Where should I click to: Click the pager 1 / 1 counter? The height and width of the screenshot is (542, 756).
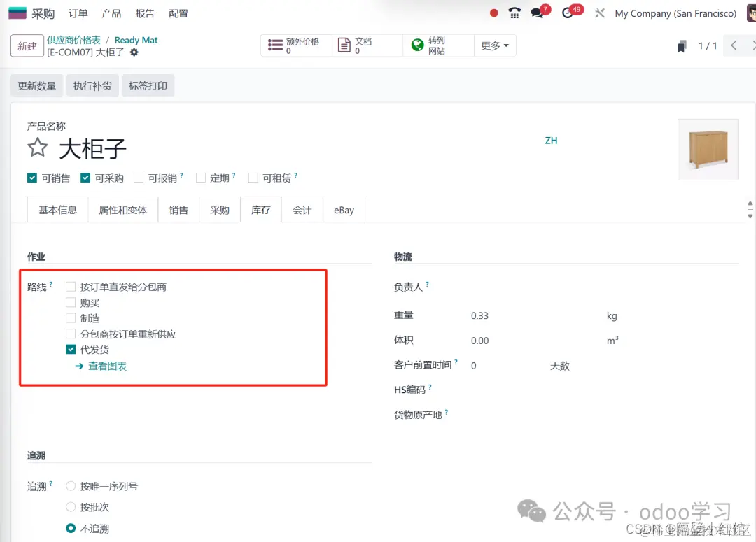click(707, 46)
